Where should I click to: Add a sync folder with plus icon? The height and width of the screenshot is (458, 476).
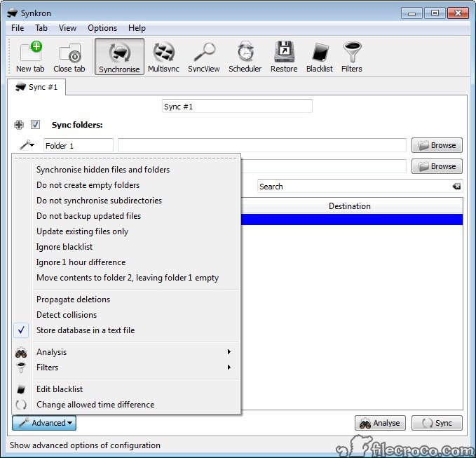[x=19, y=125]
